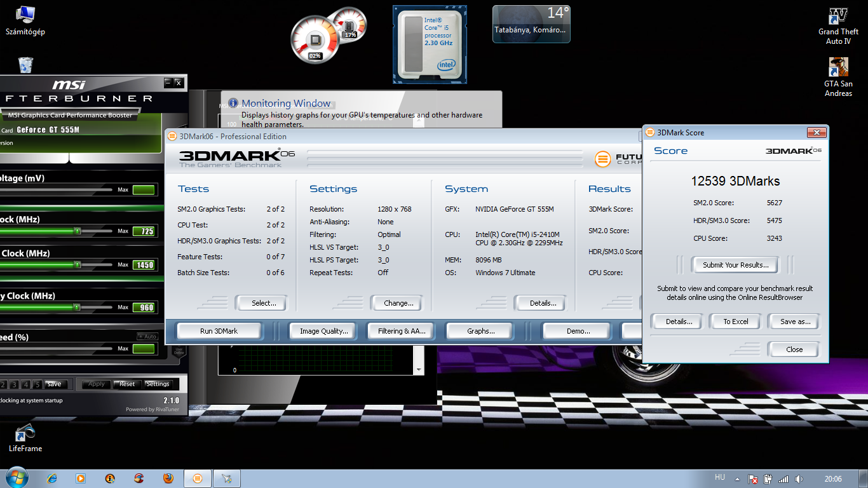The height and width of the screenshot is (488, 868).
Task: Open Afterburner Settings
Action: pyautogui.click(x=158, y=384)
